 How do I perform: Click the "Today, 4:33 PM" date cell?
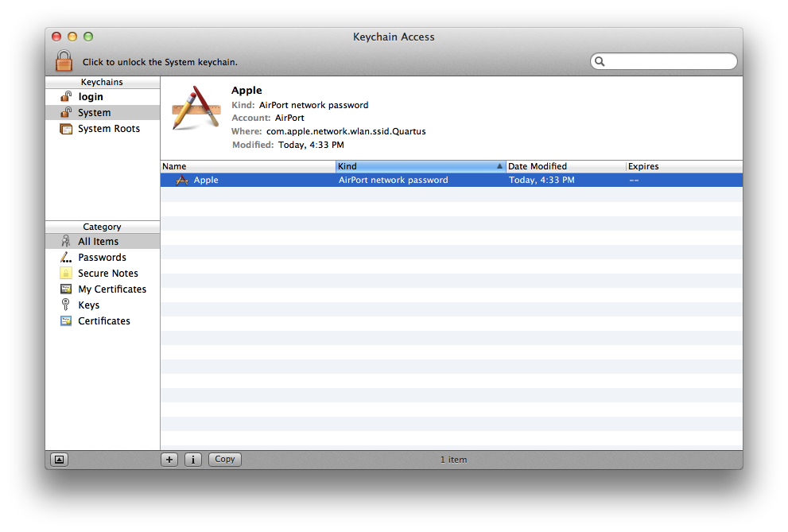click(x=542, y=180)
